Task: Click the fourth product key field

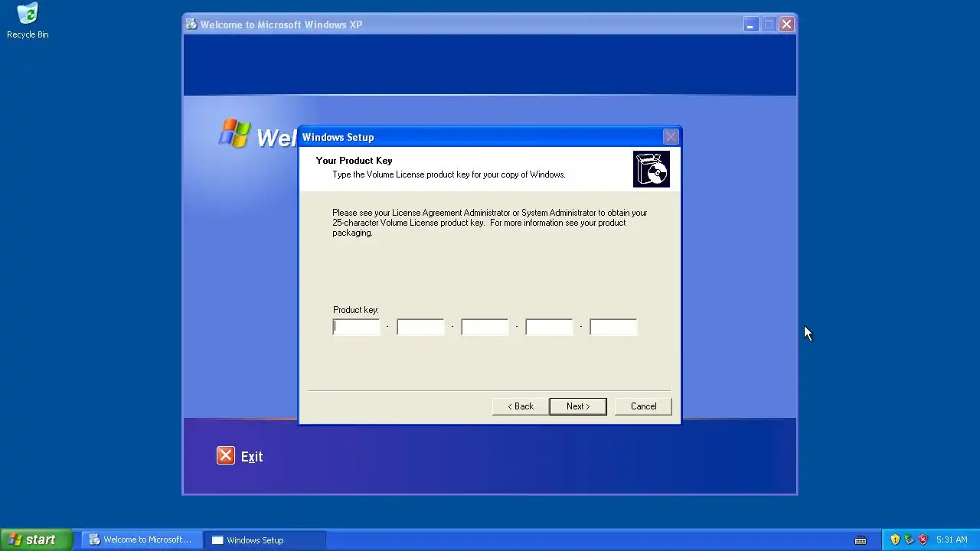Action: [x=549, y=327]
